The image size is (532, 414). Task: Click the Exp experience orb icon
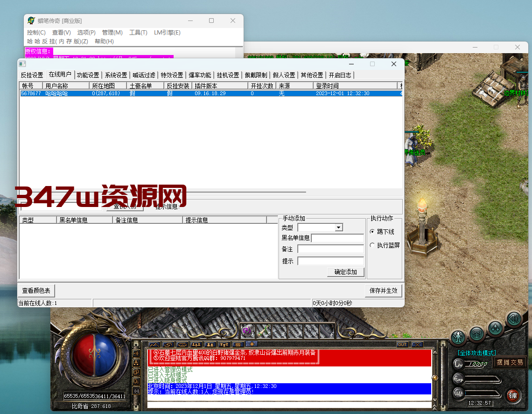[458, 379]
